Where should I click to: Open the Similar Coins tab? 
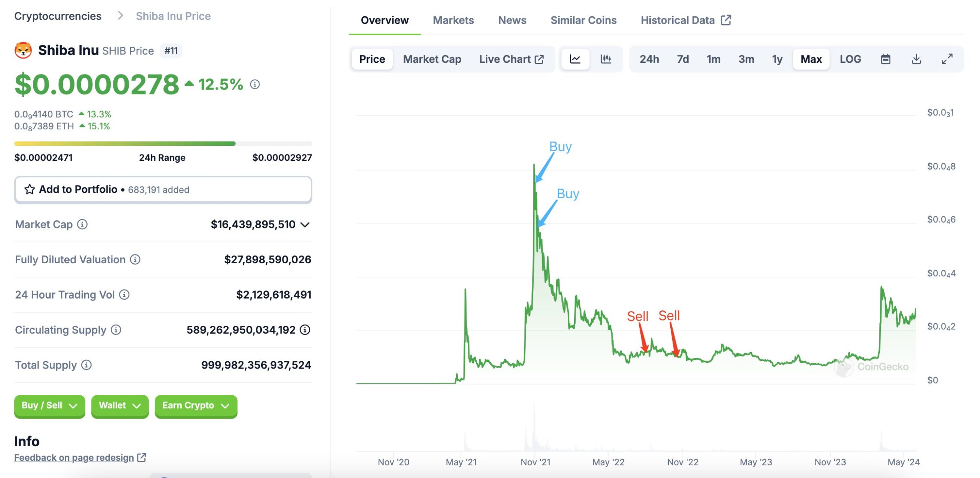[583, 20]
